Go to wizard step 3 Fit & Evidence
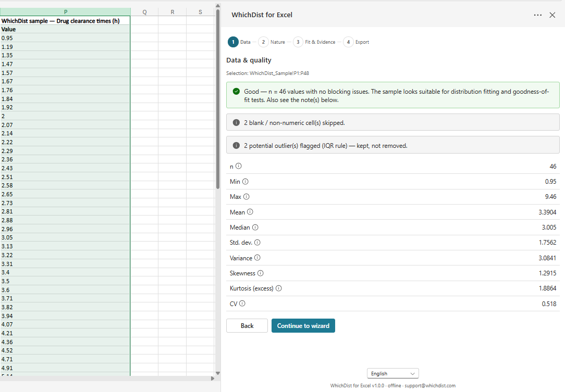This screenshot has width=565, height=392. (314, 42)
